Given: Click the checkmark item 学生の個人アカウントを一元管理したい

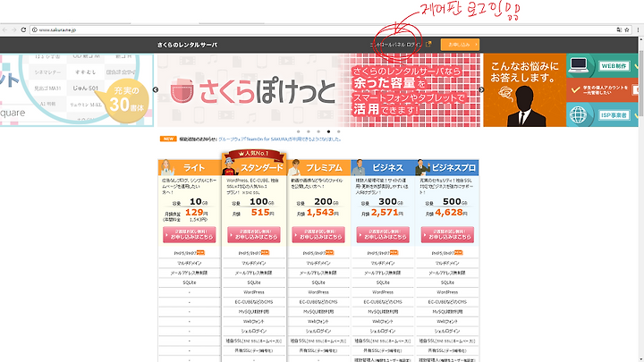Looking at the screenshot, I should (x=602, y=90).
